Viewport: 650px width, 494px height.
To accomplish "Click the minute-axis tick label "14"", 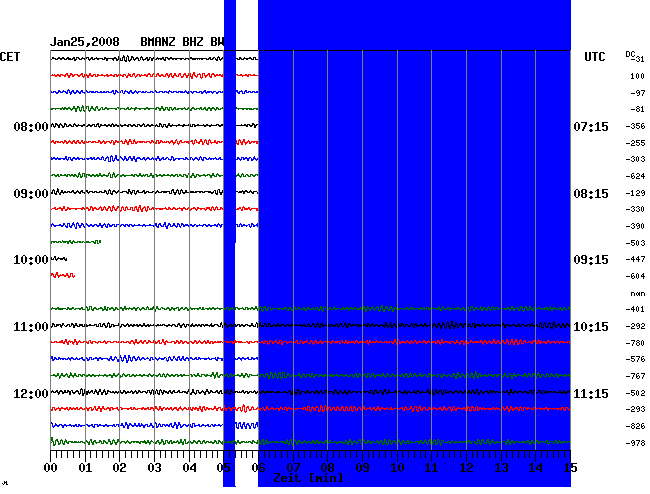I will [536, 468].
